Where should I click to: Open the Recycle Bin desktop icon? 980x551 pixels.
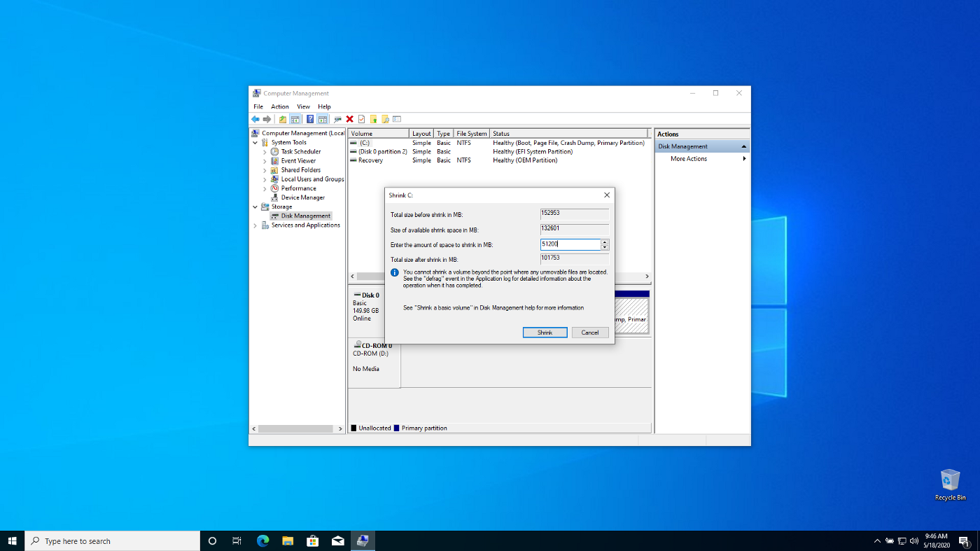click(950, 484)
